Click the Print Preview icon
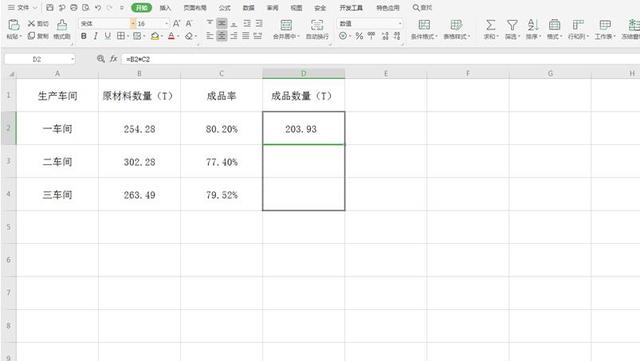The image size is (640, 361). (x=86, y=8)
